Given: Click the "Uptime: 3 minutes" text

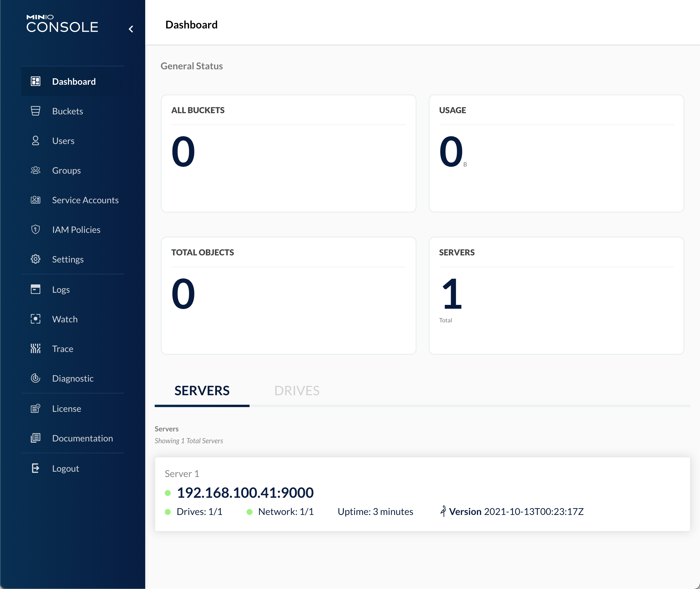Looking at the screenshot, I should tap(375, 512).
